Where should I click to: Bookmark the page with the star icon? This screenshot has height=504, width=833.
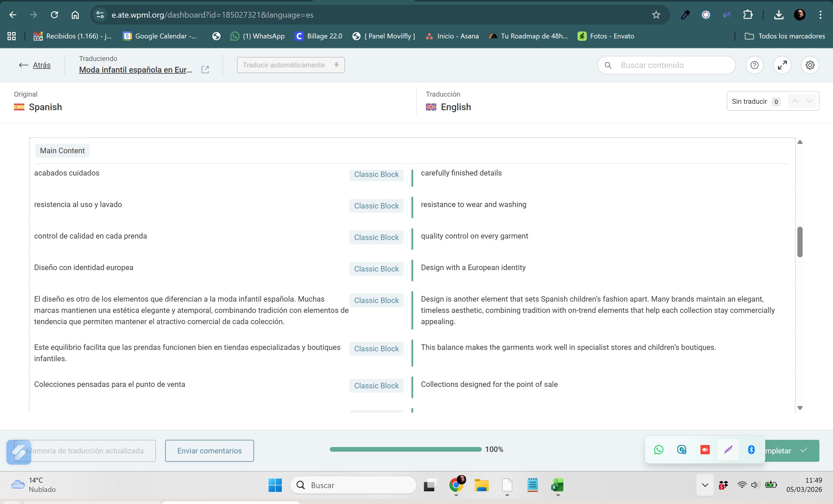point(656,15)
